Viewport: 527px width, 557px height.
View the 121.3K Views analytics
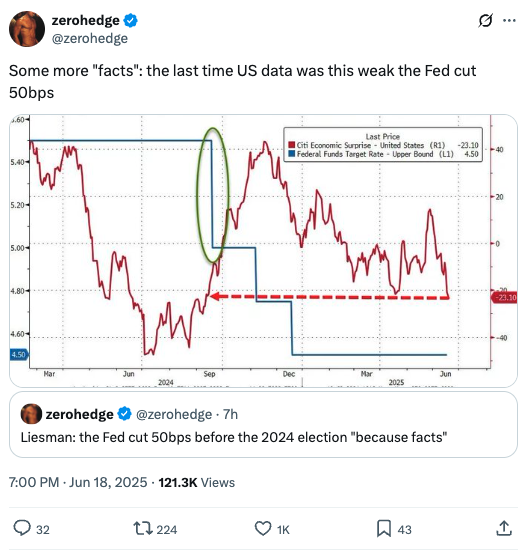click(x=196, y=482)
